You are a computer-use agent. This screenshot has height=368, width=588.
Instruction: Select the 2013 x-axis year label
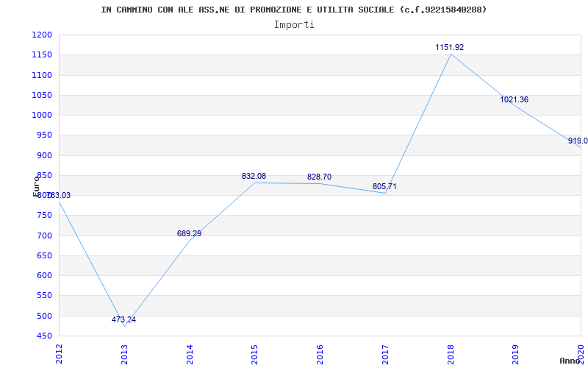point(124,354)
